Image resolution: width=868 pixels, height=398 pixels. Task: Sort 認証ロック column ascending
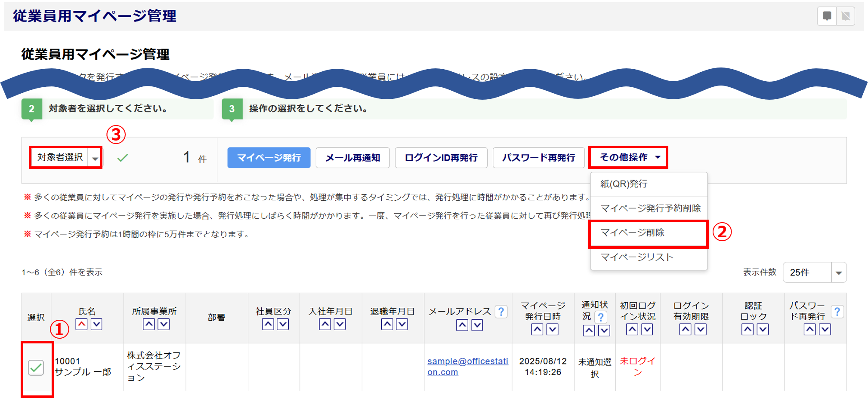748,330
